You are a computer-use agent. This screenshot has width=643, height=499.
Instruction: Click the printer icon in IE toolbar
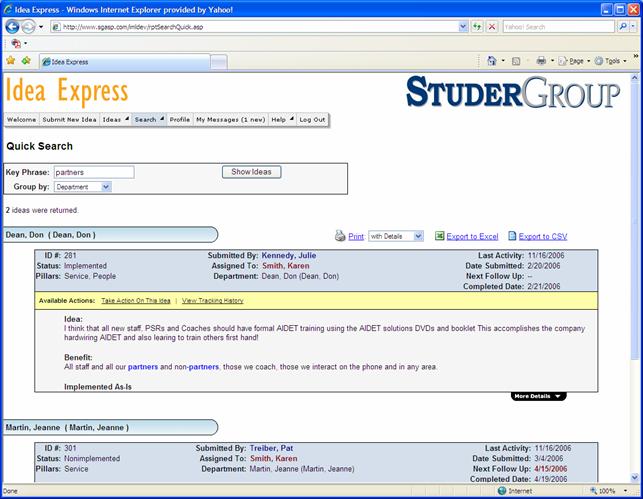[541, 61]
